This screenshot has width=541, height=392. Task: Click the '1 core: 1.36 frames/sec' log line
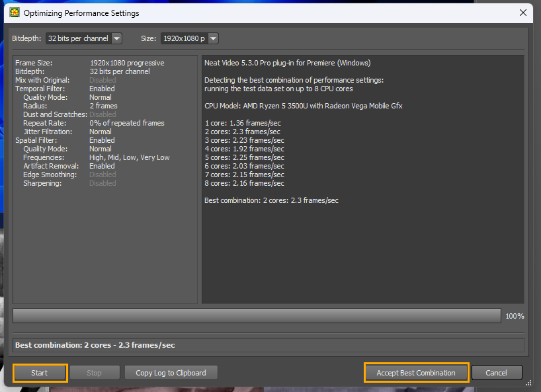tap(243, 123)
